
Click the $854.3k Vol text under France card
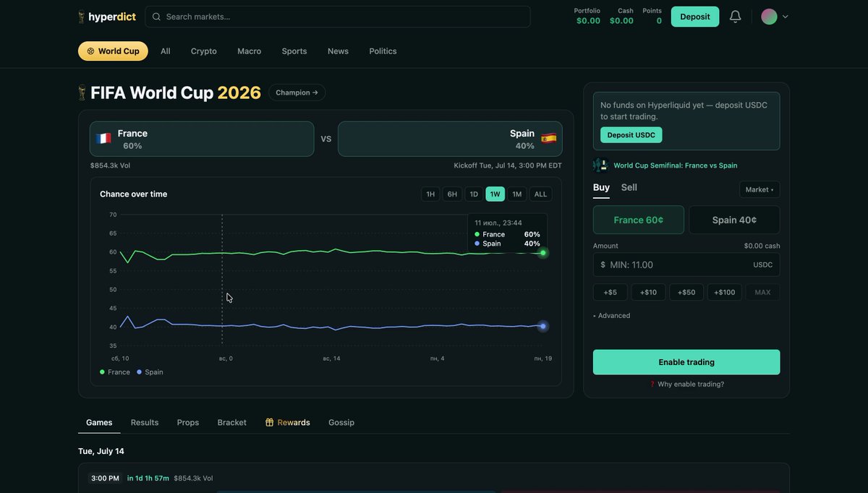pyautogui.click(x=110, y=166)
